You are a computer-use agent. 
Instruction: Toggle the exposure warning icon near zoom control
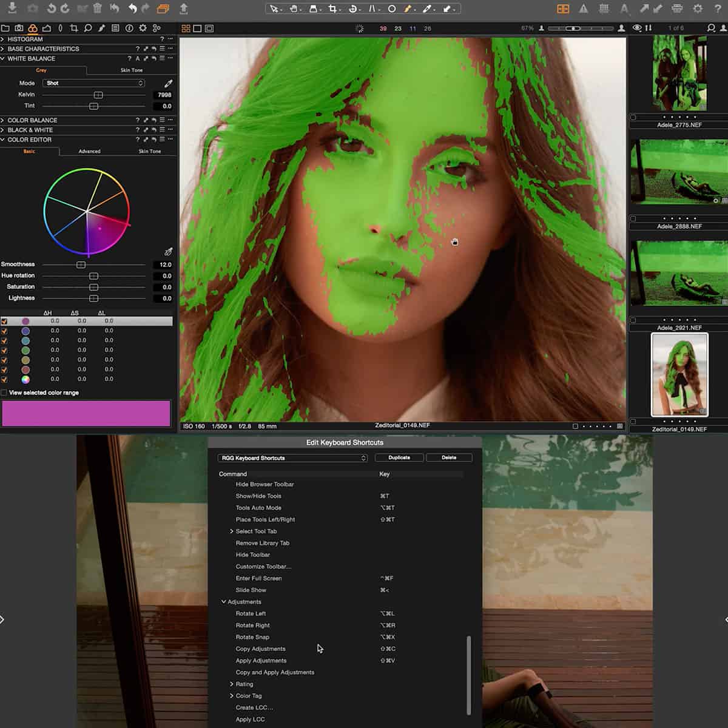click(636, 28)
